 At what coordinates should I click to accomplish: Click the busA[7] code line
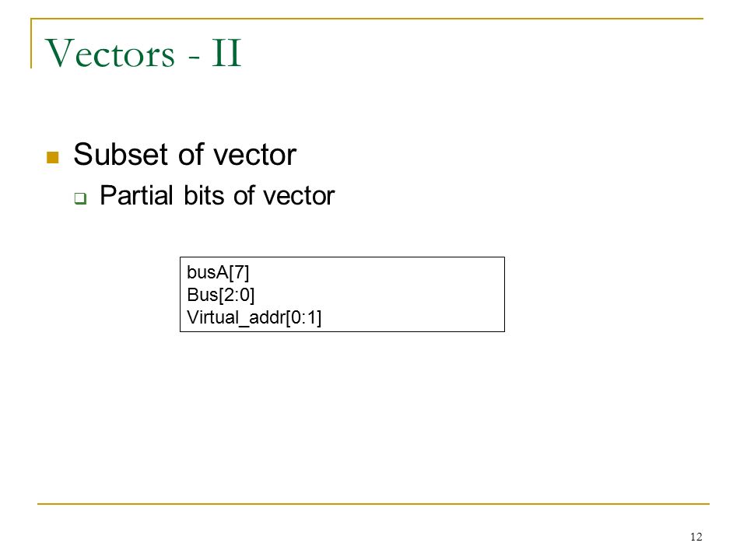(218, 272)
